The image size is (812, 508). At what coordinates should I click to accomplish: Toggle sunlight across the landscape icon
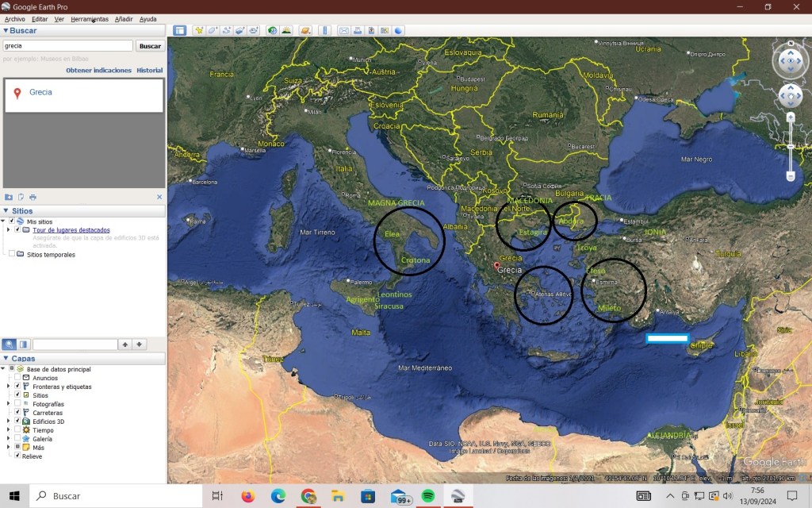tap(286, 30)
